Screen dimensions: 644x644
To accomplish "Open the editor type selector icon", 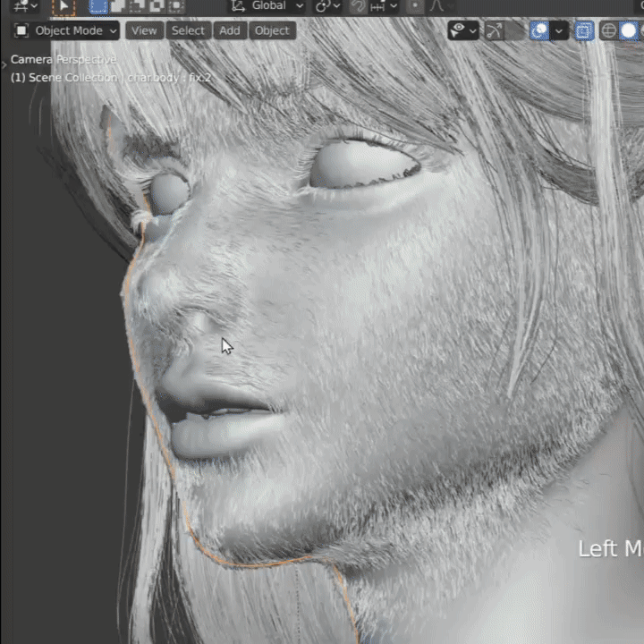I will coord(25,5).
